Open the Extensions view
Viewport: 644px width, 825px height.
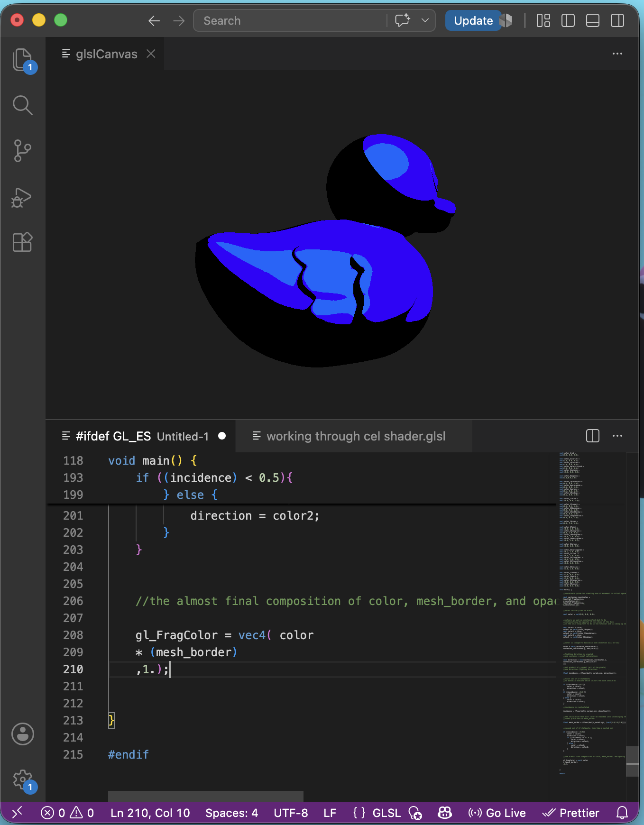click(x=23, y=242)
